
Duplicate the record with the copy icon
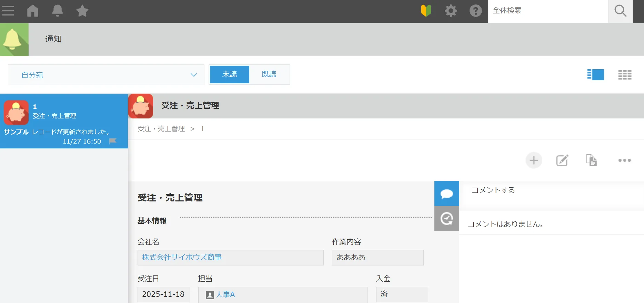[591, 160]
